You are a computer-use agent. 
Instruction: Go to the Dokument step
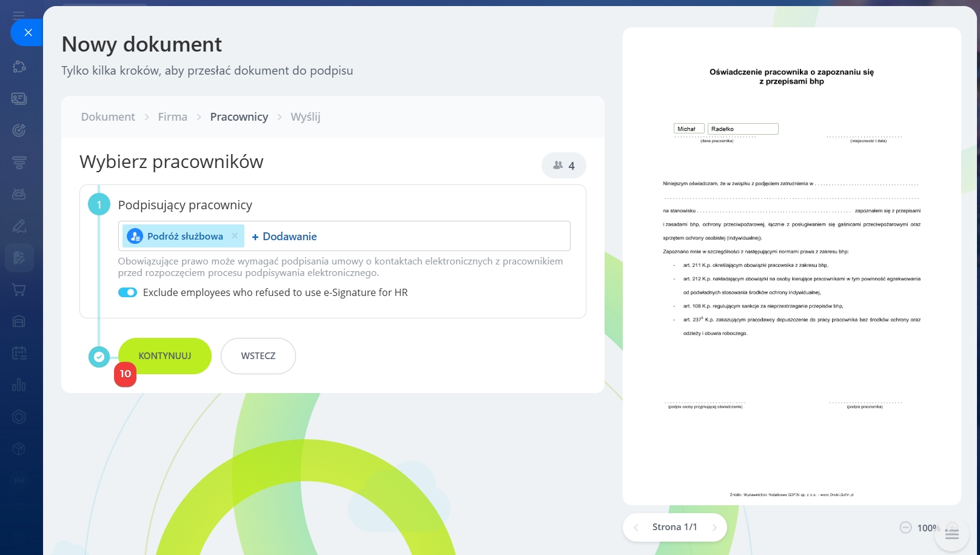pyautogui.click(x=108, y=117)
